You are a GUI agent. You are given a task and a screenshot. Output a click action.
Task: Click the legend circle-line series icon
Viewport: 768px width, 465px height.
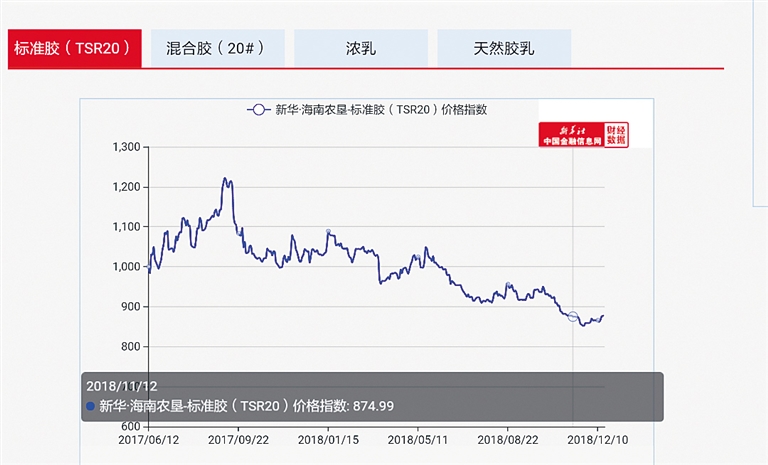click(x=259, y=110)
